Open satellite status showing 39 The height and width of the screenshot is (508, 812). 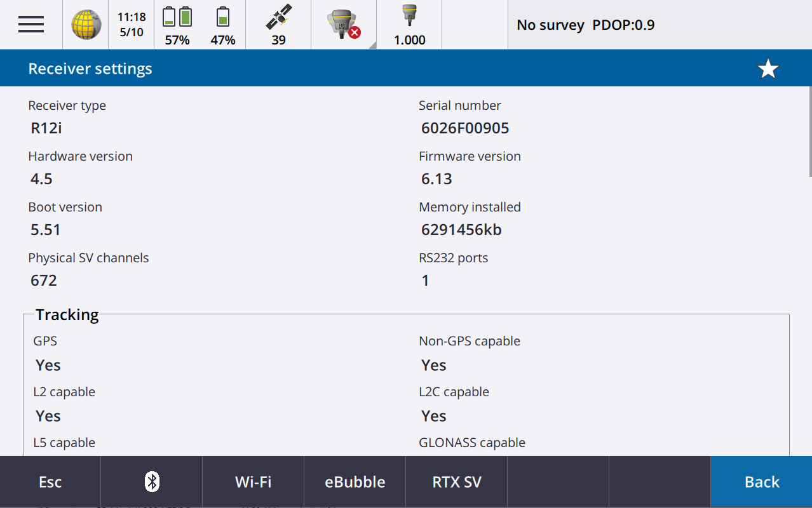[x=278, y=25]
